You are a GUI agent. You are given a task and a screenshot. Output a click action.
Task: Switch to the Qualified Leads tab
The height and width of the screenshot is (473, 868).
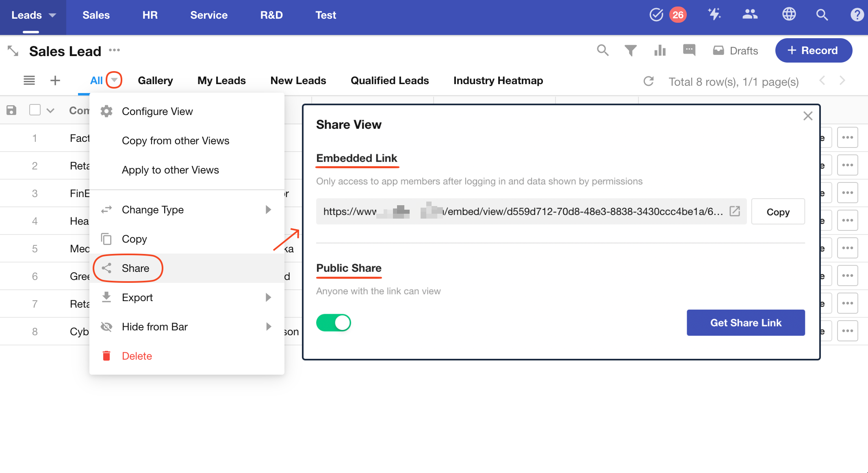click(x=389, y=80)
